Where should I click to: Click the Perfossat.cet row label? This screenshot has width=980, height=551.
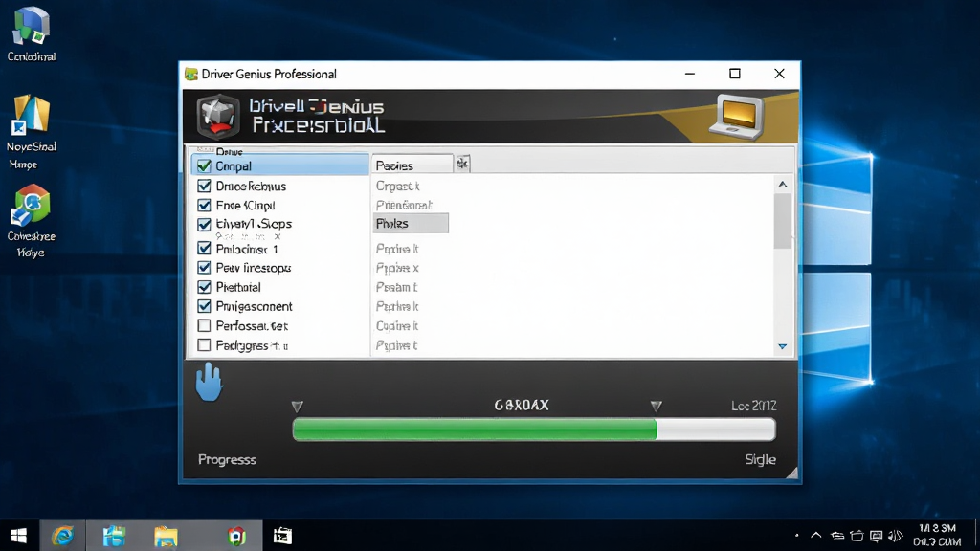click(x=252, y=326)
